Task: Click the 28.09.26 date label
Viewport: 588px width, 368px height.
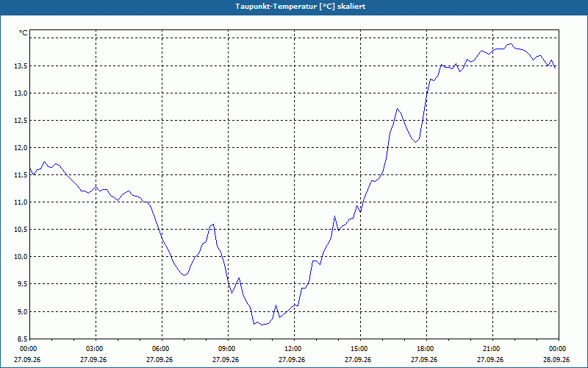Action: tap(556, 360)
